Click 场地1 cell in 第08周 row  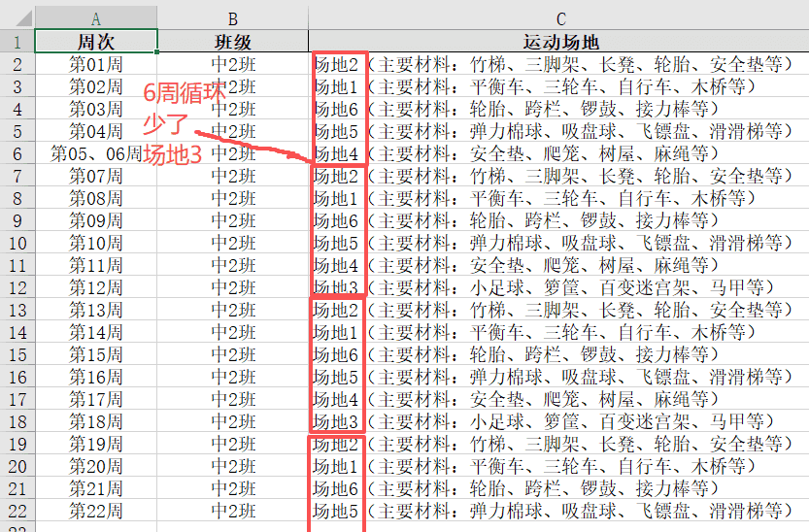click(558, 198)
